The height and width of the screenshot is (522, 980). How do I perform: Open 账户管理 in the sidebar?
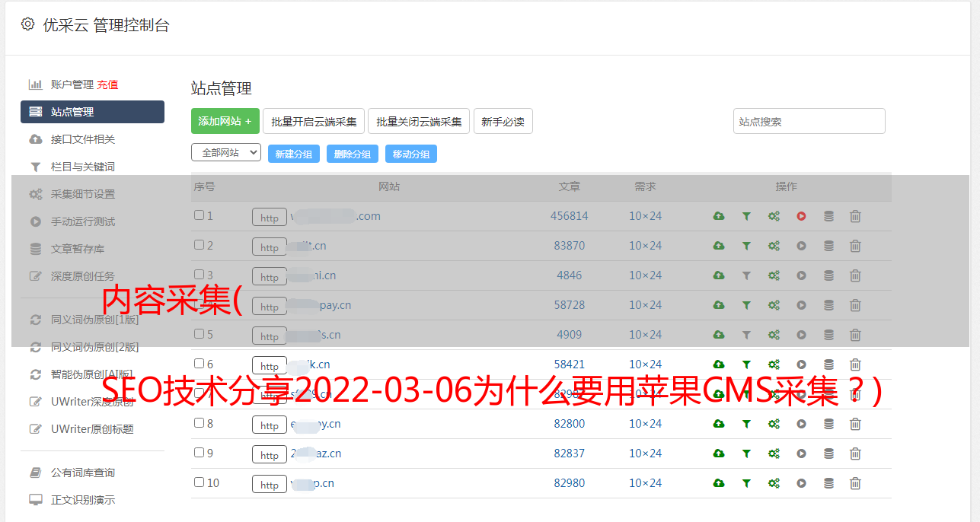pyautogui.click(x=72, y=84)
